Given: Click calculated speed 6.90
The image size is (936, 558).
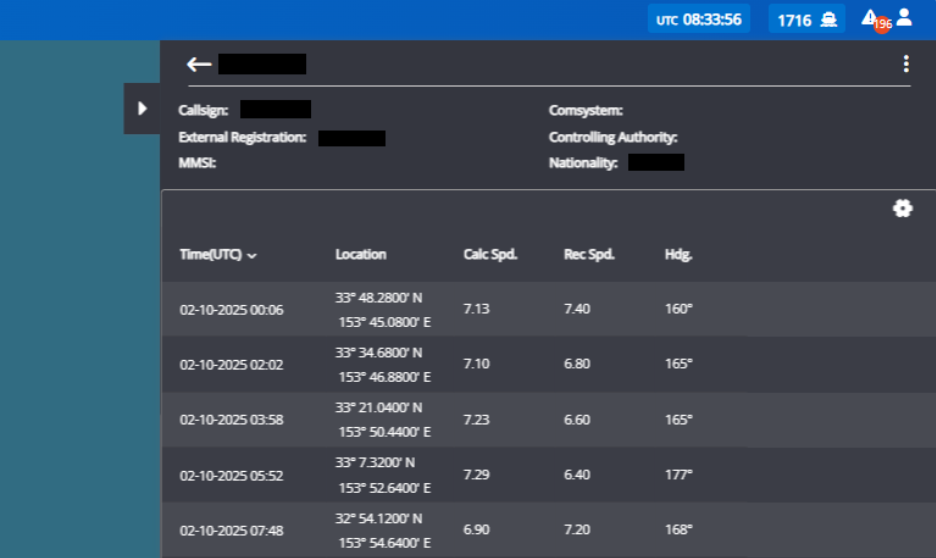Looking at the screenshot, I should point(476,529).
